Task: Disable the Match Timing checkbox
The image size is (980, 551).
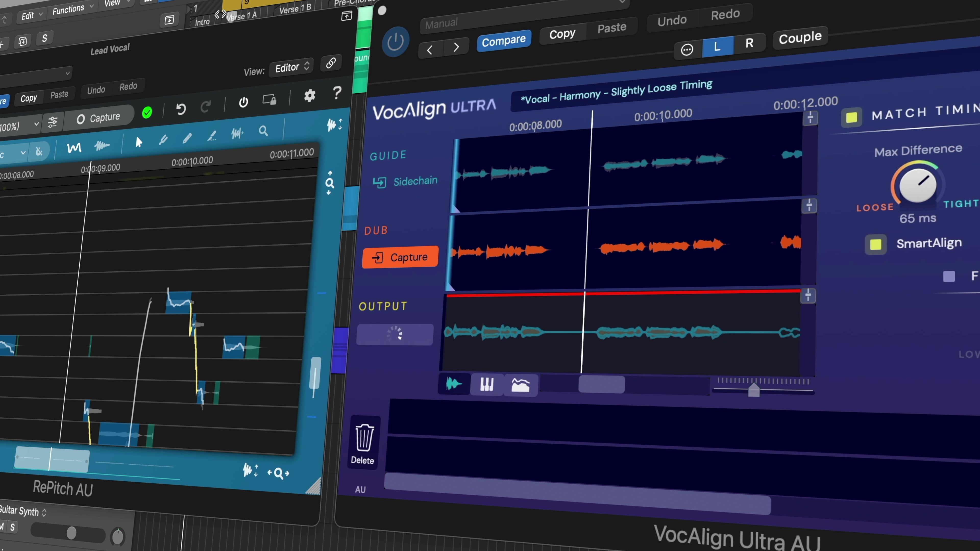Action: [x=851, y=117]
